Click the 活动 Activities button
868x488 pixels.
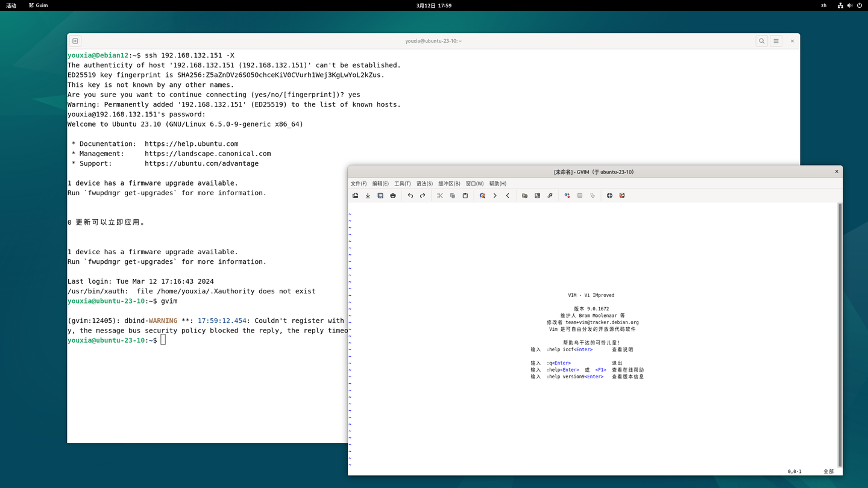(12, 5)
